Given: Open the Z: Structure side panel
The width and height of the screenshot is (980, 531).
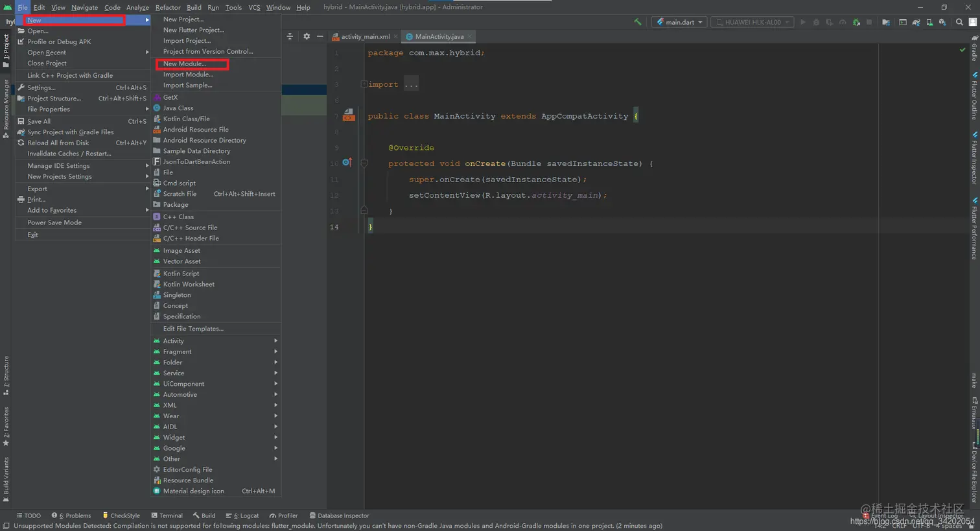Looking at the screenshot, I should pos(6,376).
